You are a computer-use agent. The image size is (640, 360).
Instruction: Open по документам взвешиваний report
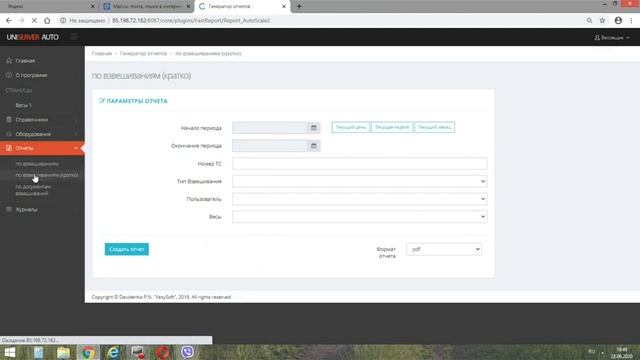pos(33,190)
